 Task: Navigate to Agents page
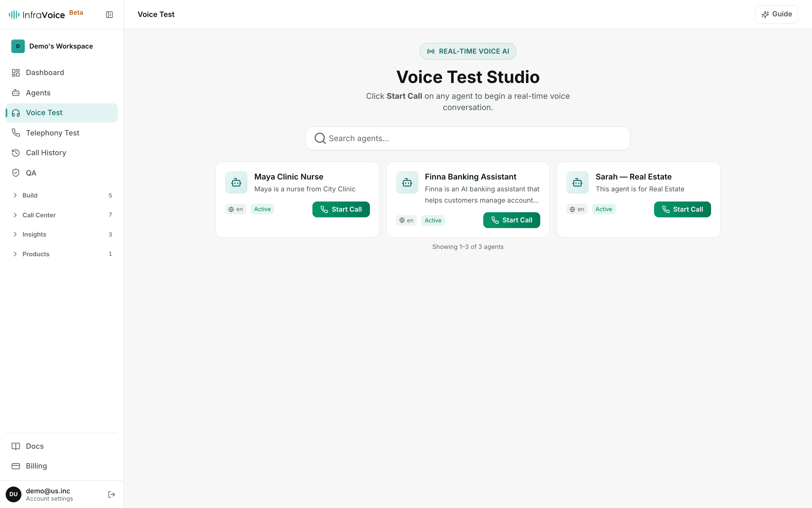pyautogui.click(x=62, y=93)
